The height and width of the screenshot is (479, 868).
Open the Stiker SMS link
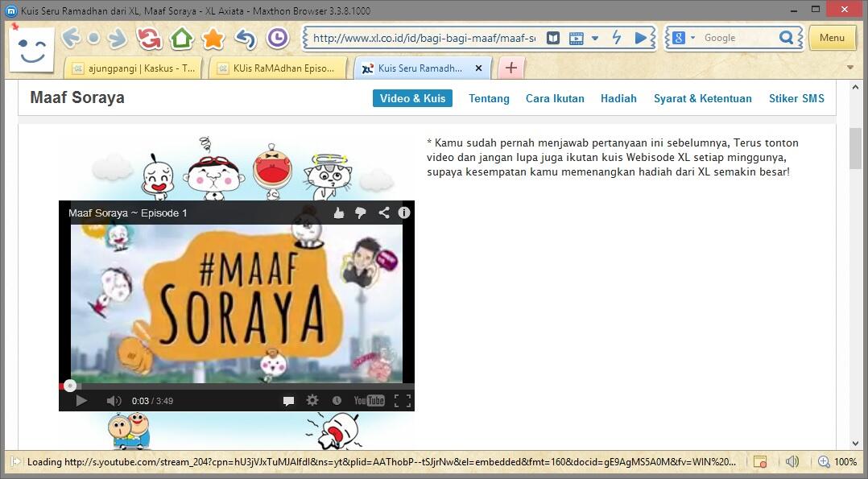point(796,98)
